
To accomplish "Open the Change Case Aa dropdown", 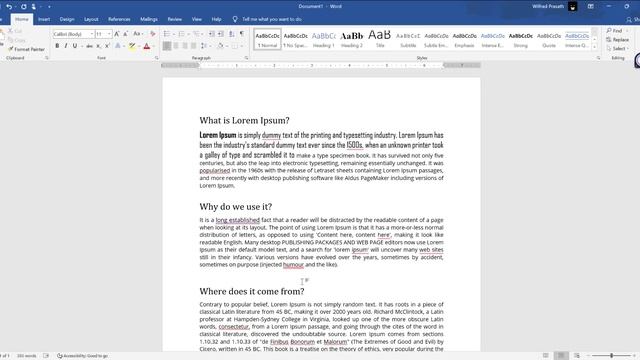I will pyautogui.click(x=138, y=34).
